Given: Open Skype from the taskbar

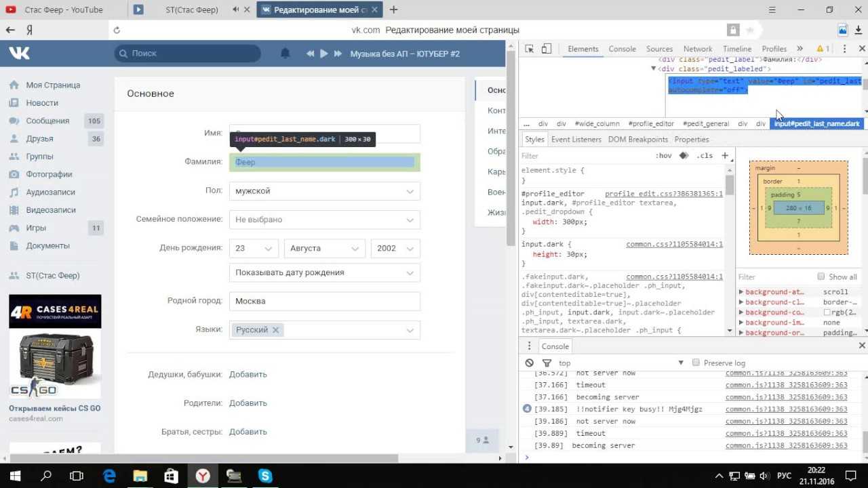Looking at the screenshot, I should (x=264, y=476).
